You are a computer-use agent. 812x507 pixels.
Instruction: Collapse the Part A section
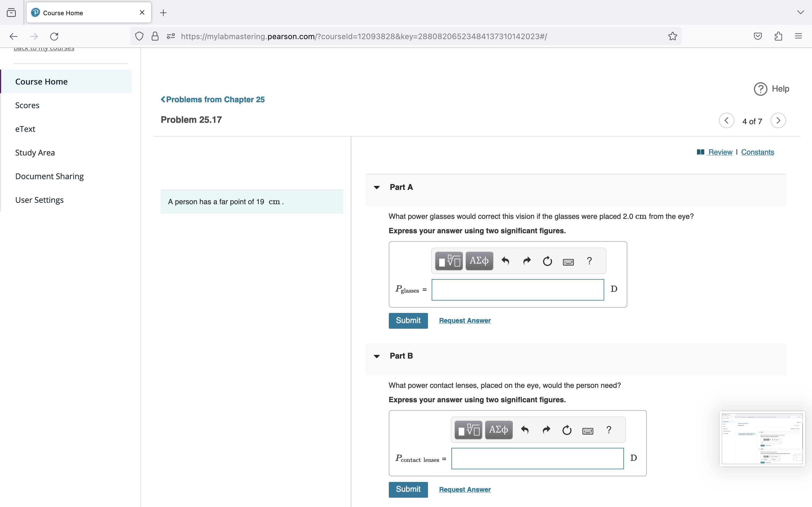(377, 187)
